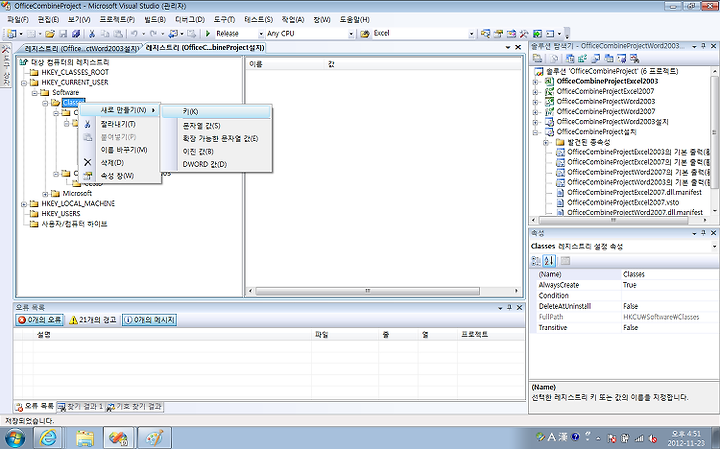Select the HKEY_USERS registry key

(61, 214)
